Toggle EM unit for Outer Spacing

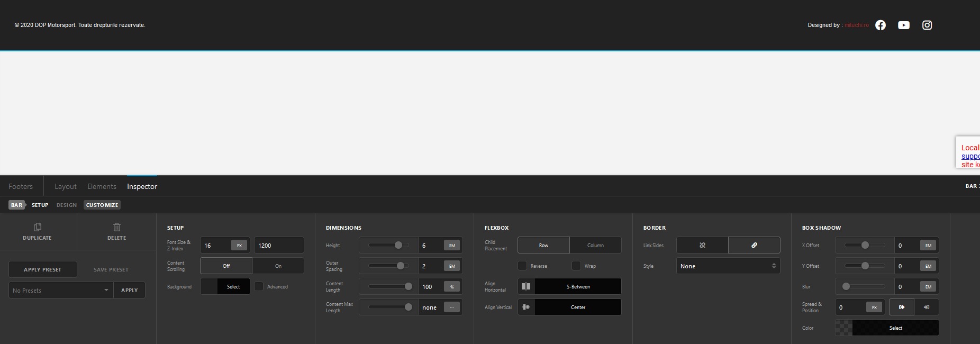(x=452, y=266)
